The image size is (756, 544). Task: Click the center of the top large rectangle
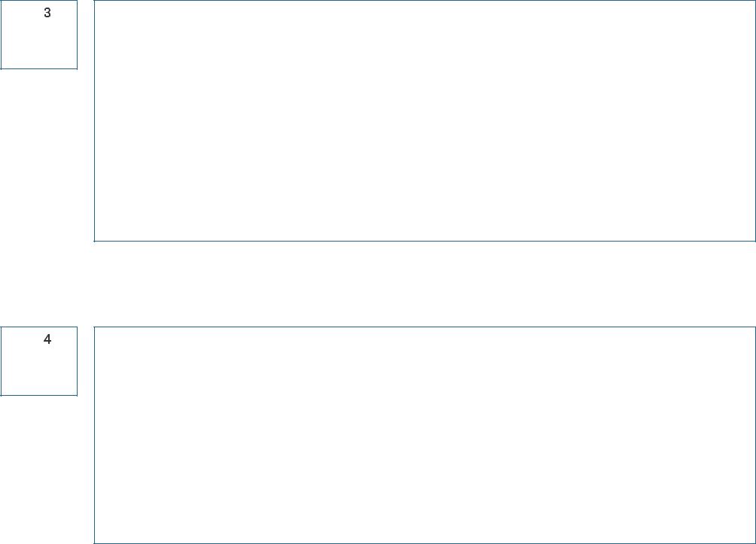425,120
